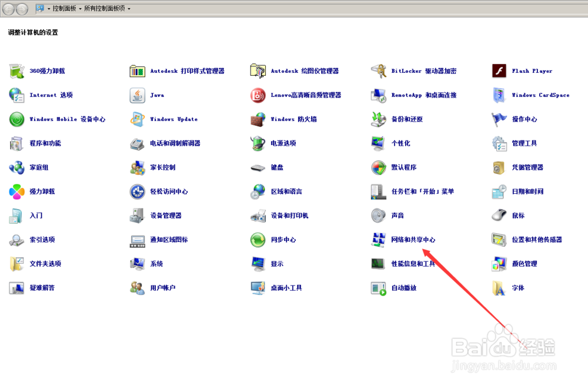
Task: Open 区域和语言 globe clock icon
Action: tap(258, 192)
